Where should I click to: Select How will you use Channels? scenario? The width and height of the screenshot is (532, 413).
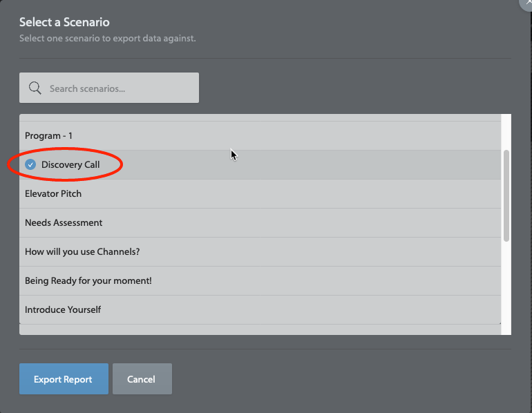coord(82,252)
